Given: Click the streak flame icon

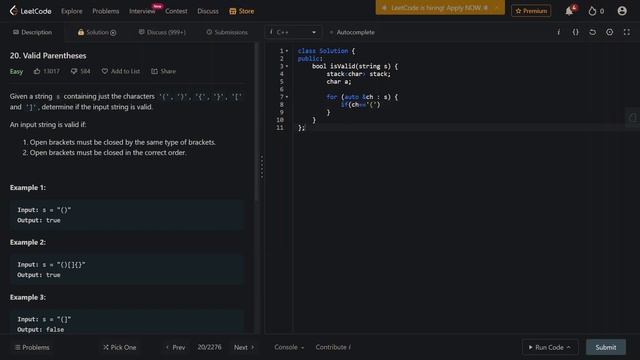Looking at the screenshot, I should (x=592, y=11).
